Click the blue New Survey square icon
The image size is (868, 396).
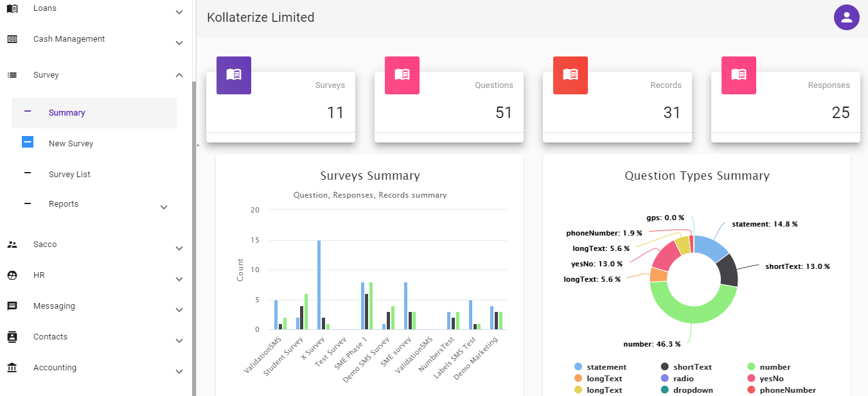(28, 142)
